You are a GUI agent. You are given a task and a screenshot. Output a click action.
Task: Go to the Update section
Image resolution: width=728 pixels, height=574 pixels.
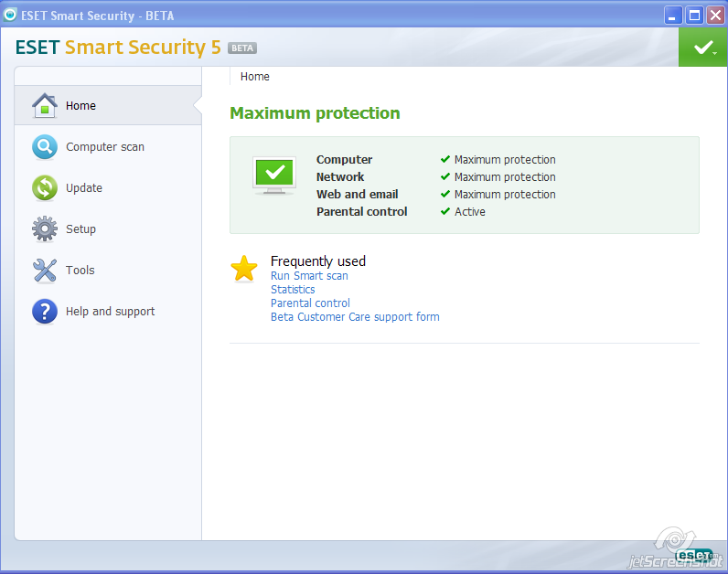pyautogui.click(x=108, y=188)
